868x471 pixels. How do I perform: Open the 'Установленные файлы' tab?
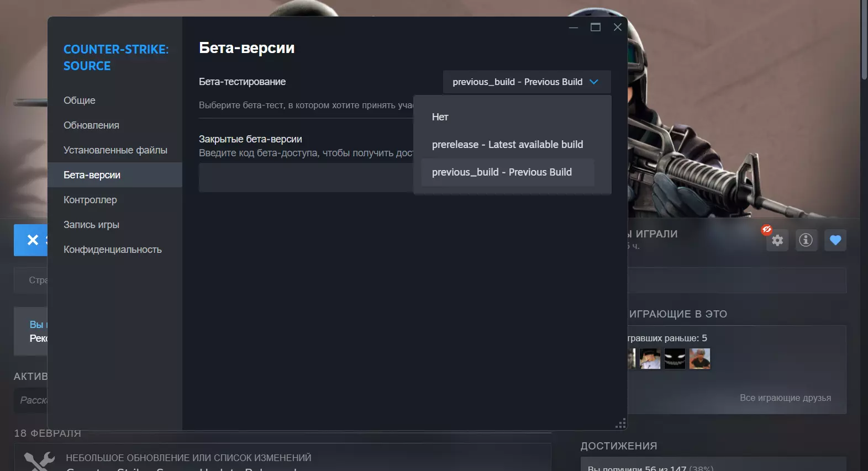coord(115,150)
